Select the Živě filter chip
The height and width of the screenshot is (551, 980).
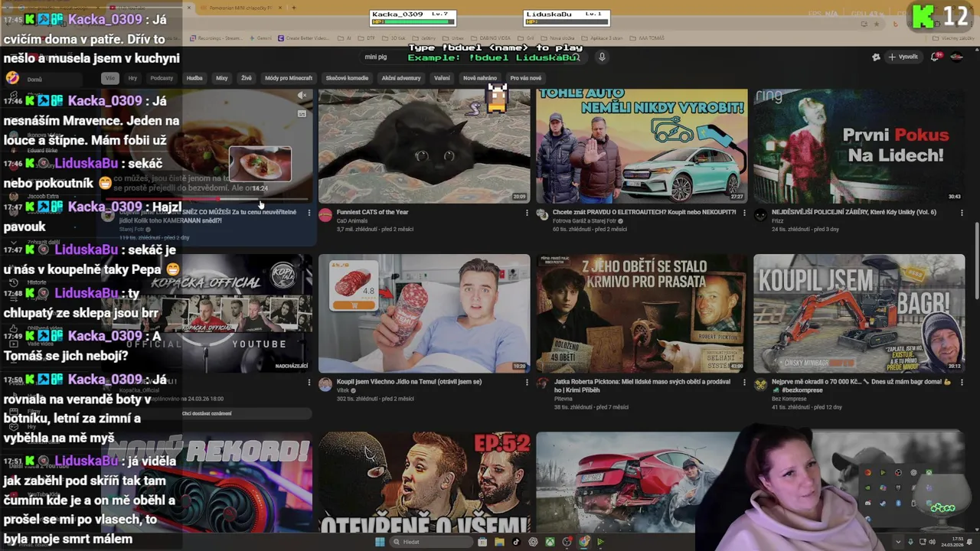pos(247,78)
